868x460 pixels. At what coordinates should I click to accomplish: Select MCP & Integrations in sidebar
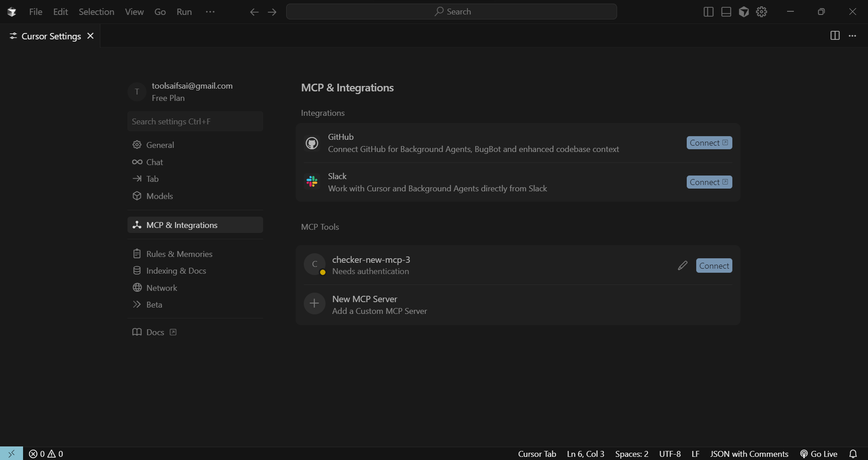tap(195, 225)
